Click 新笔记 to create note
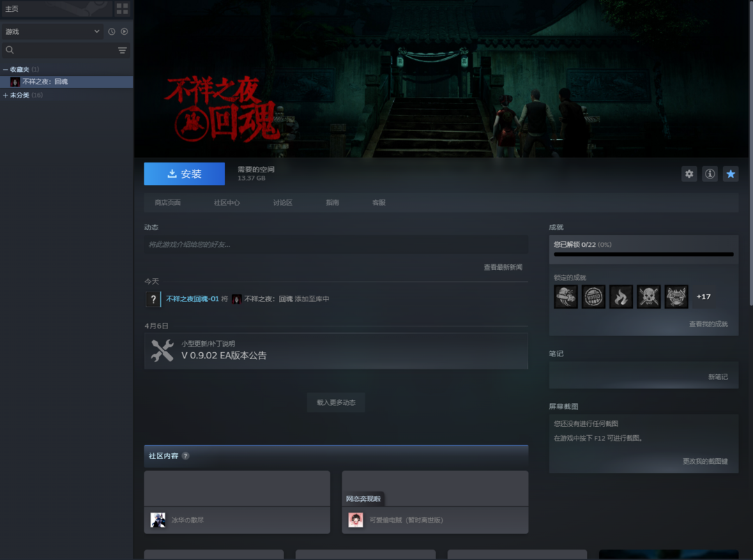 pos(718,377)
